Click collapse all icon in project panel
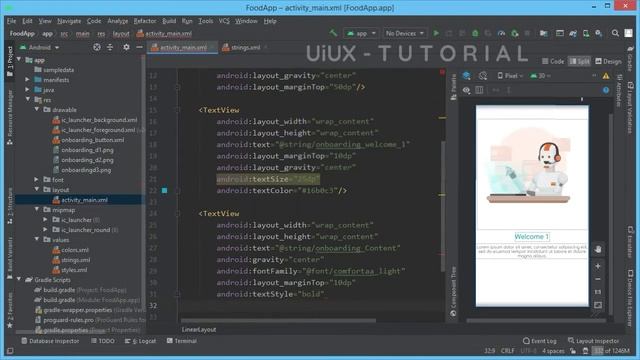Viewport: 640px width, 360px height. pos(110,47)
